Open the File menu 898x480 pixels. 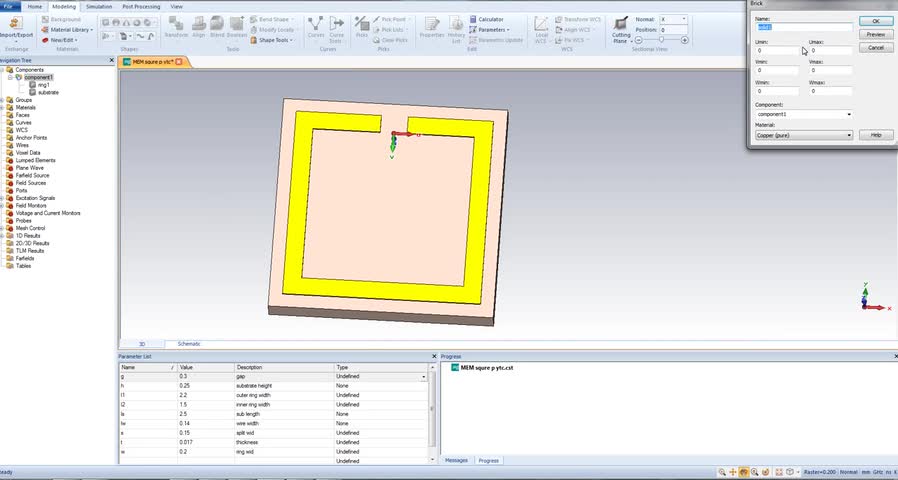point(10,6)
